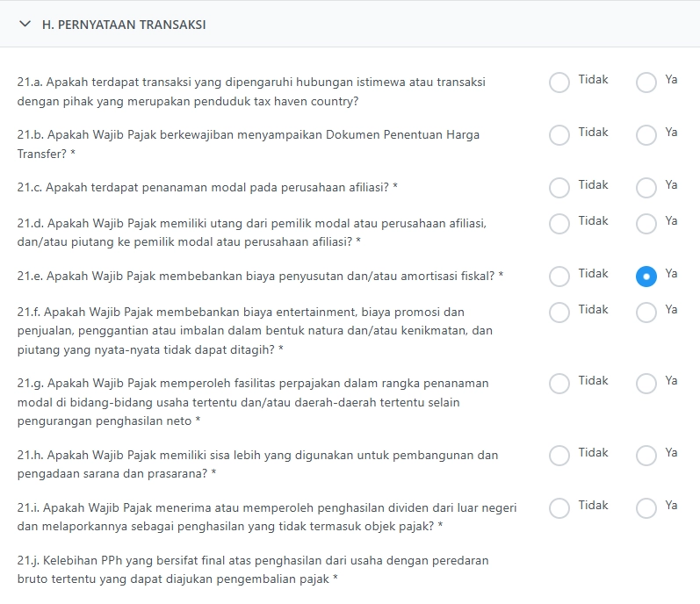This screenshot has height=604, width=700.
Task: Select Ya for 21.i dividen luar negeri
Action: (x=646, y=508)
